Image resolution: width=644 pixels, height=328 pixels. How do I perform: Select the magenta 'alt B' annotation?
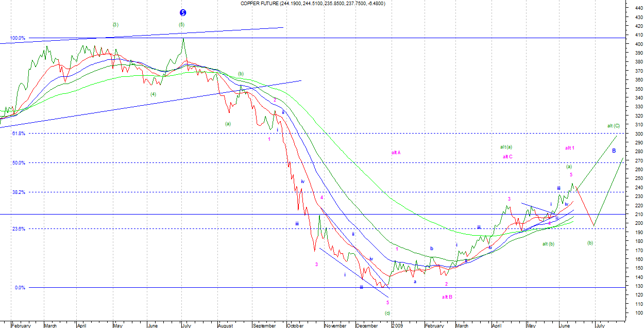point(447,297)
